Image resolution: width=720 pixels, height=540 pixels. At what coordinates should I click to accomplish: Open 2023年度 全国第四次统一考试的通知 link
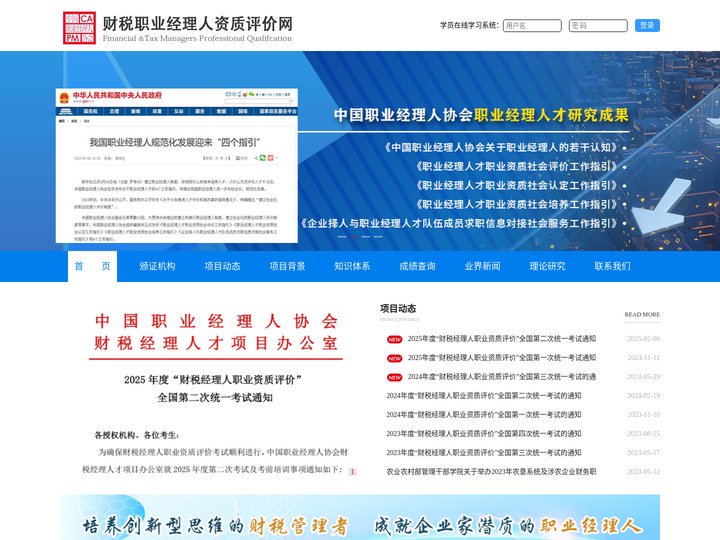484,433
